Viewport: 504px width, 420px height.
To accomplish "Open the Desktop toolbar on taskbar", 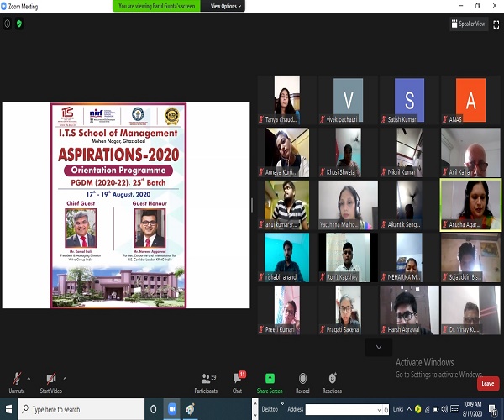I will point(270,409).
